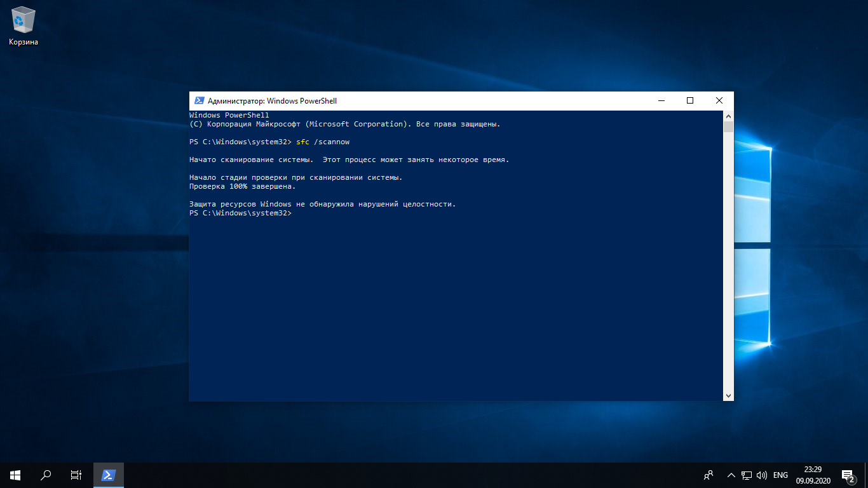Click the PowerShell scrollbar thumb
This screenshot has width=868, height=488.
(728, 126)
